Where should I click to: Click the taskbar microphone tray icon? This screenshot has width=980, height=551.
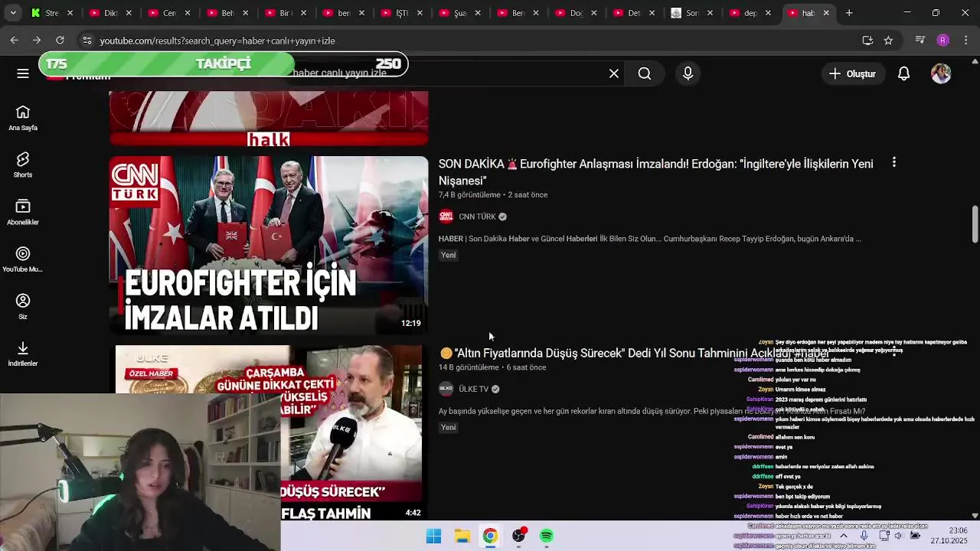pos(864,536)
